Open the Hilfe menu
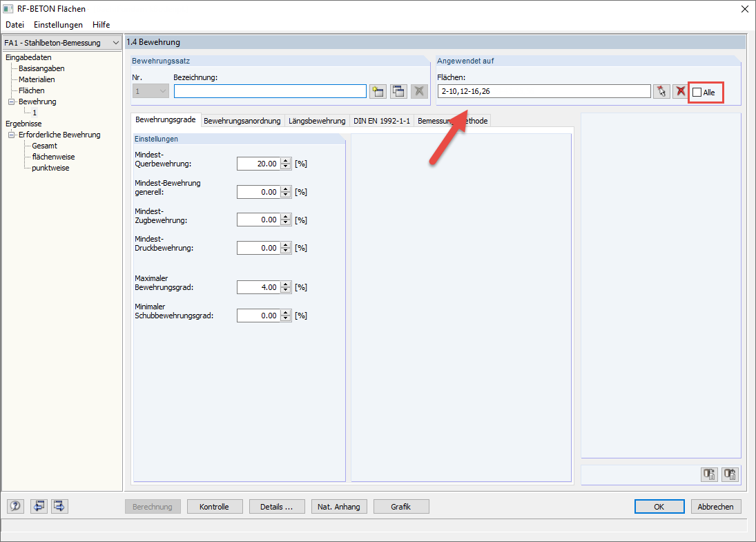The height and width of the screenshot is (542, 756). 101,25
